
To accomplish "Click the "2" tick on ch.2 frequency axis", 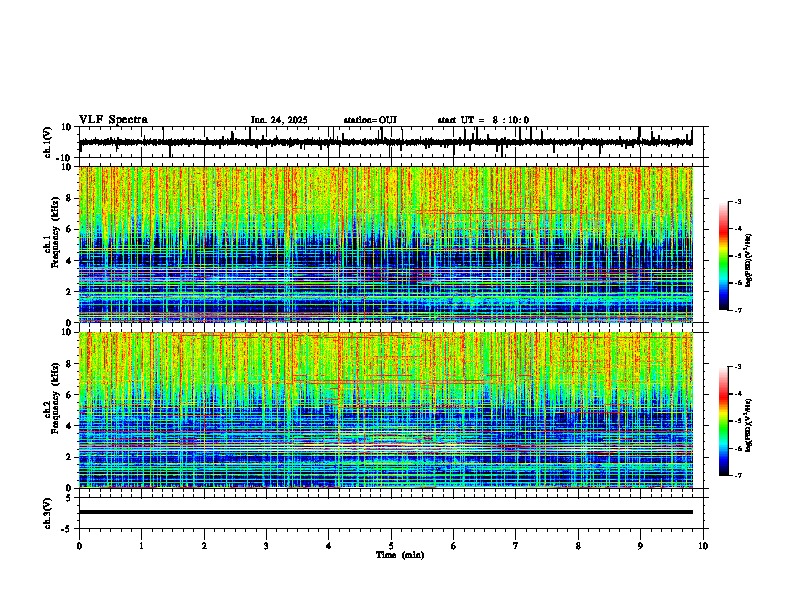I will pyautogui.click(x=69, y=457).
